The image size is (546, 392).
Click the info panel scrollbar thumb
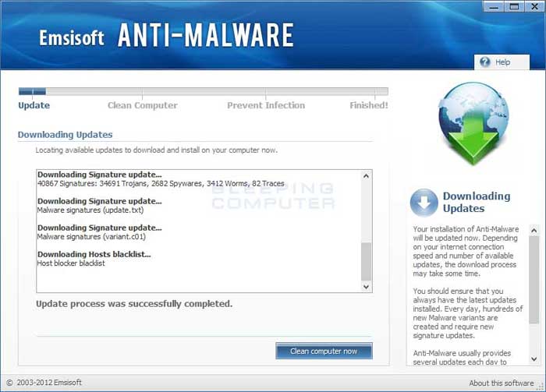coord(534,280)
